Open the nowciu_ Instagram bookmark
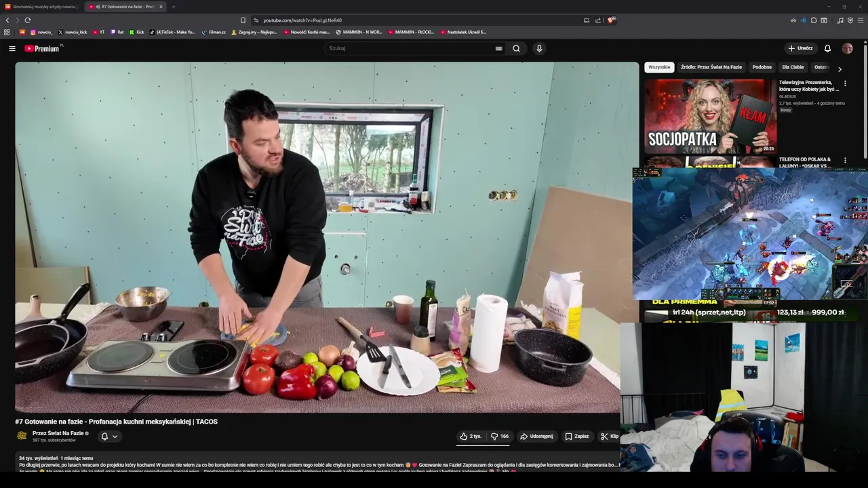The image size is (868, 488). (x=41, y=32)
